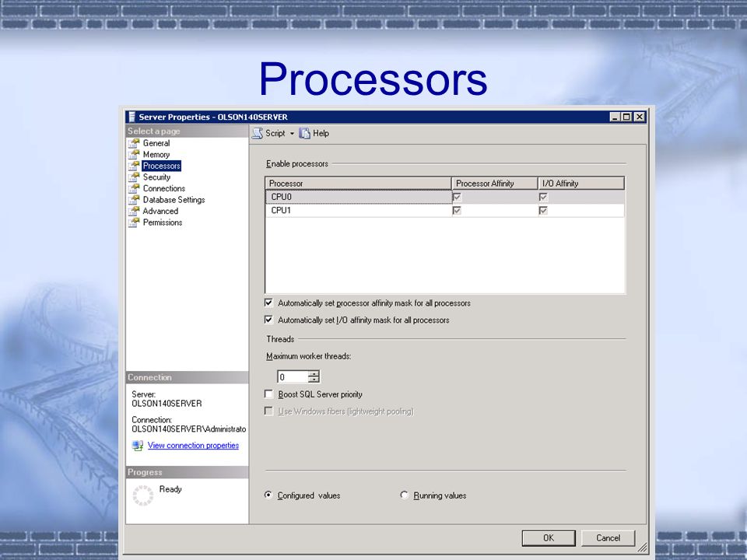Click the Security page icon
Image resolution: width=747 pixels, height=560 pixels.
(134, 177)
